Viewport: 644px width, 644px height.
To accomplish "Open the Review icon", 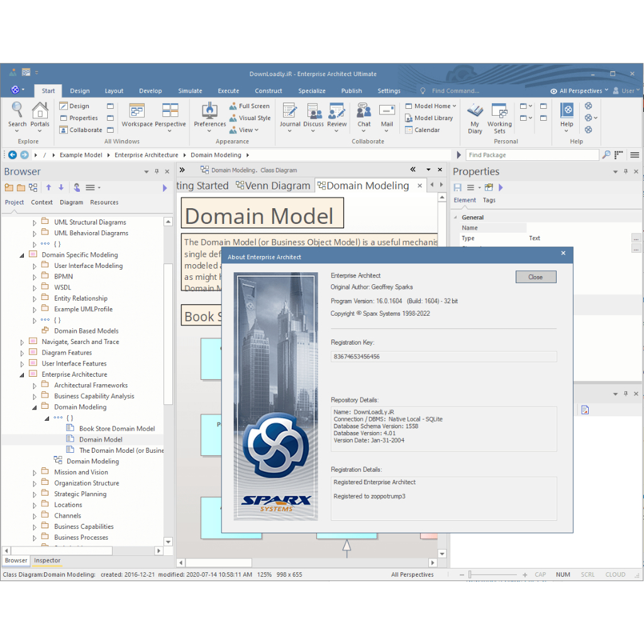I will coord(337,117).
